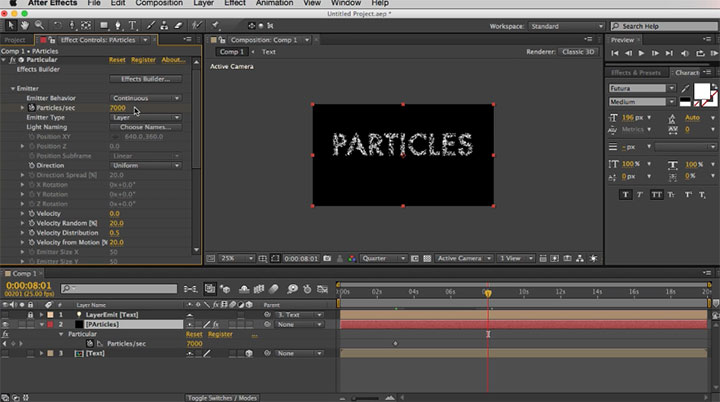
Task: Open the 25% magnification dropdown
Action: point(236,259)
